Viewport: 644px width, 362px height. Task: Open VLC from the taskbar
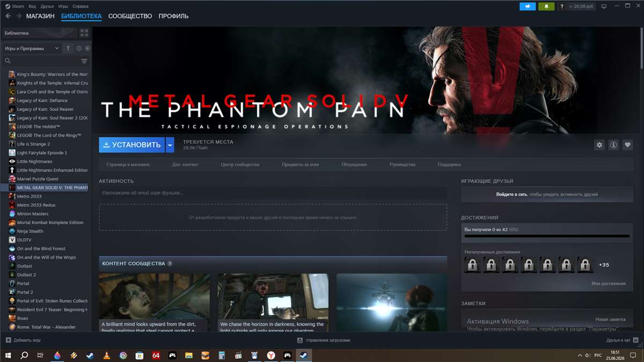click(x=107, y=355)
